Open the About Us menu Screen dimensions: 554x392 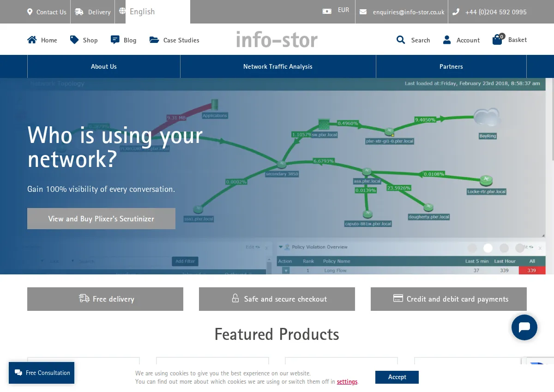pos(104,66)
